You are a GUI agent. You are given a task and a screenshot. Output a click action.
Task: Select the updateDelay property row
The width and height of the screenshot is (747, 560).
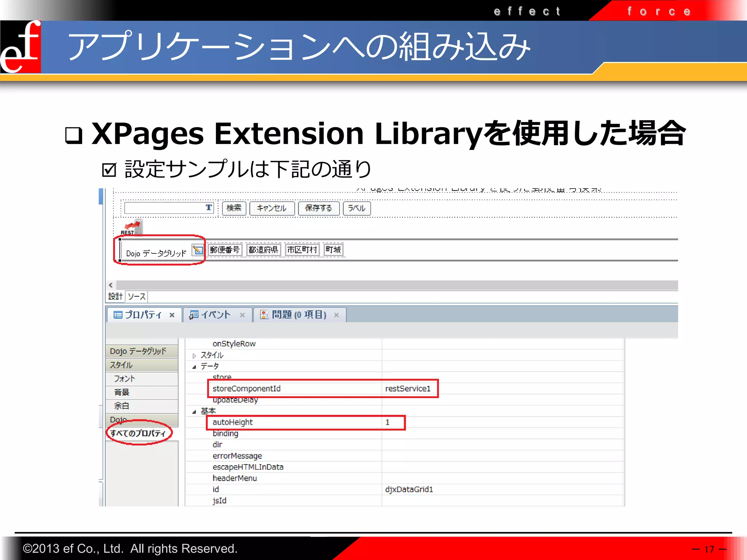click(405, 400)
